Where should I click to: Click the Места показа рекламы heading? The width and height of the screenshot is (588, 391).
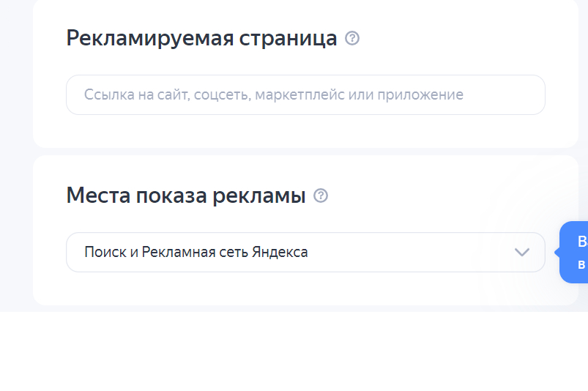(185, 195)
